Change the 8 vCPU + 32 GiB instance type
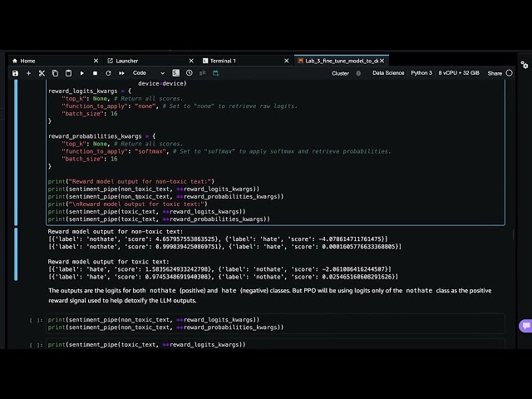Screen dimensions: 532x399 pyautogui.click(x=459, y=73)
